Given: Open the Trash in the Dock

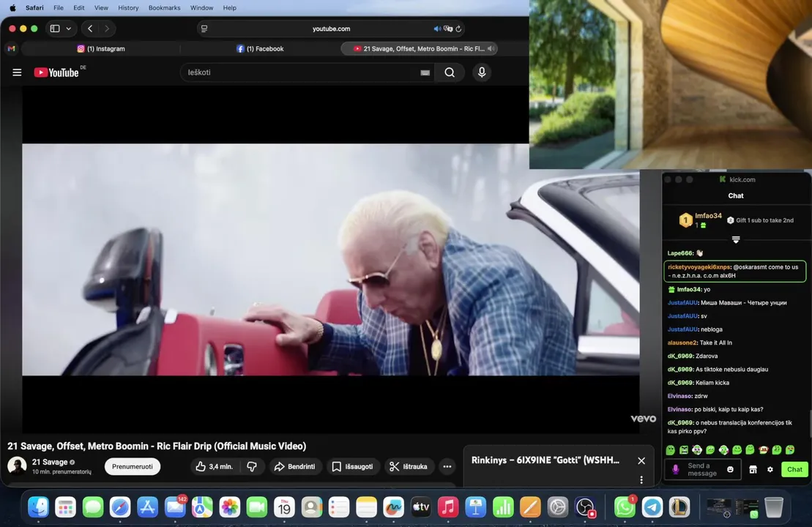Looking at the screenshot, I should point(774,507).
